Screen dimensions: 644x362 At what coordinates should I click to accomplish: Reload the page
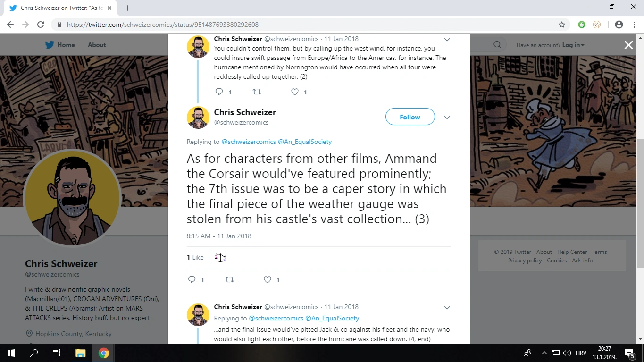41,25
